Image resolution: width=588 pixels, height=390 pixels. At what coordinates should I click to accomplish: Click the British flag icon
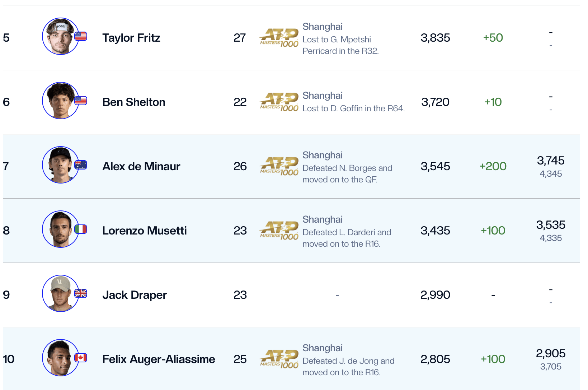(x=81, y=293)
